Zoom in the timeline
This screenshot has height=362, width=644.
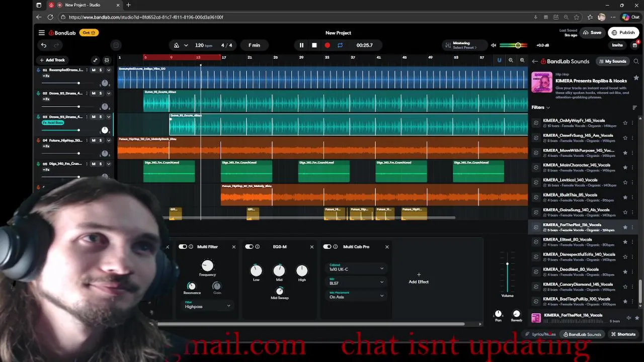pyautogui.click(x=522, y=60)
